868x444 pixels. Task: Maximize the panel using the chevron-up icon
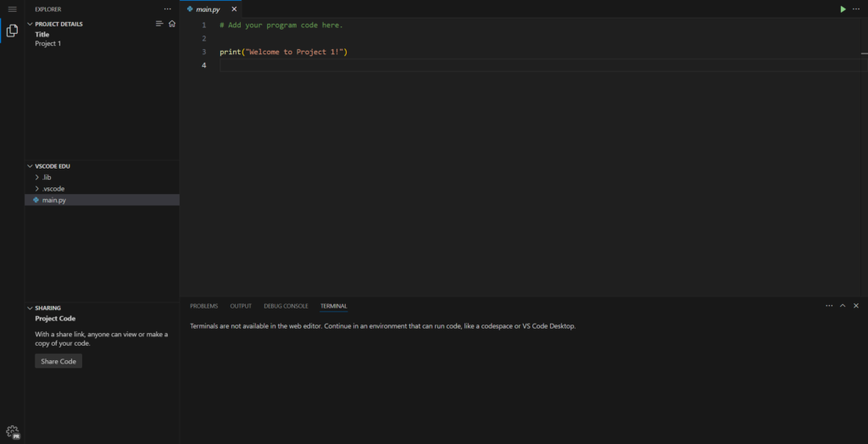[843, 305]
